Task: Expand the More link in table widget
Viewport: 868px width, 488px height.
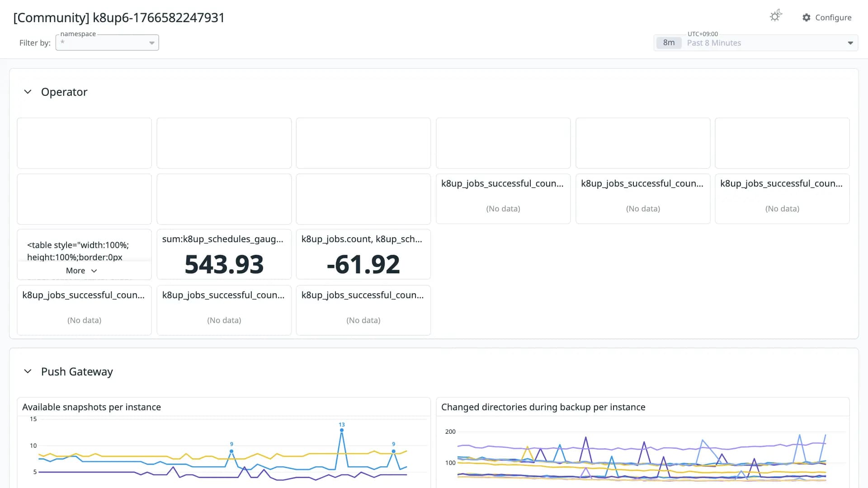Action: click(x=81, y=271)
